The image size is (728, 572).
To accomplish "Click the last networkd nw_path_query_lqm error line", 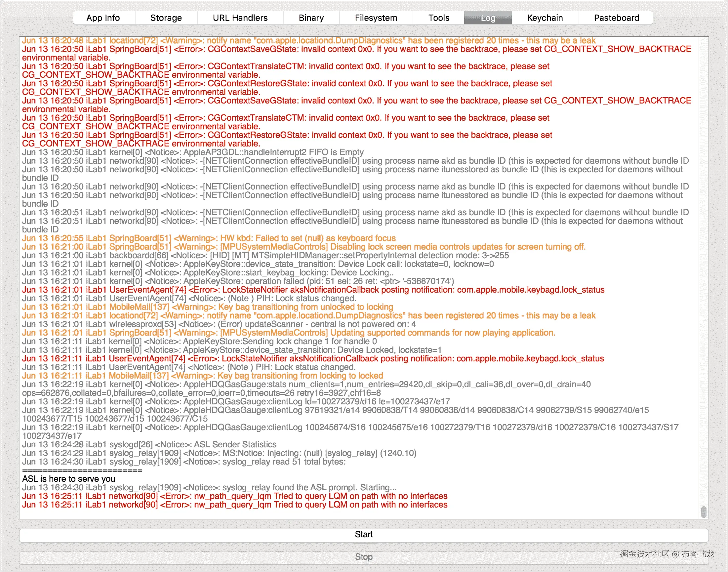I will [x=234, y=505].
